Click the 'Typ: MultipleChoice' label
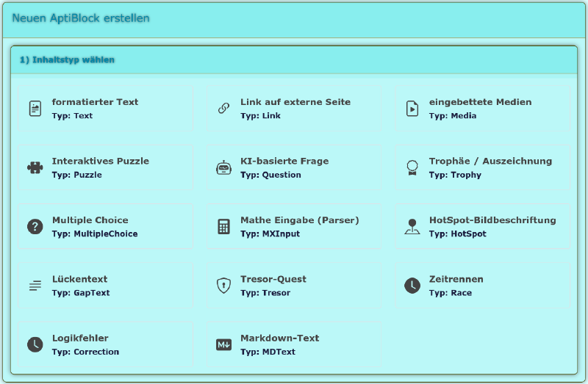The width and height of the screenshot is (588, 384). [x=95, y=233]
